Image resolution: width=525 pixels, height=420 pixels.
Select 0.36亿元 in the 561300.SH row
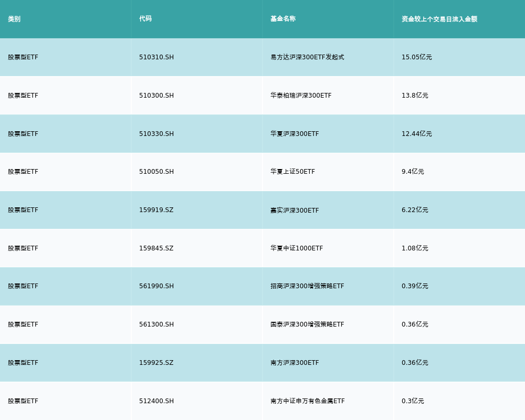[415, 324]
